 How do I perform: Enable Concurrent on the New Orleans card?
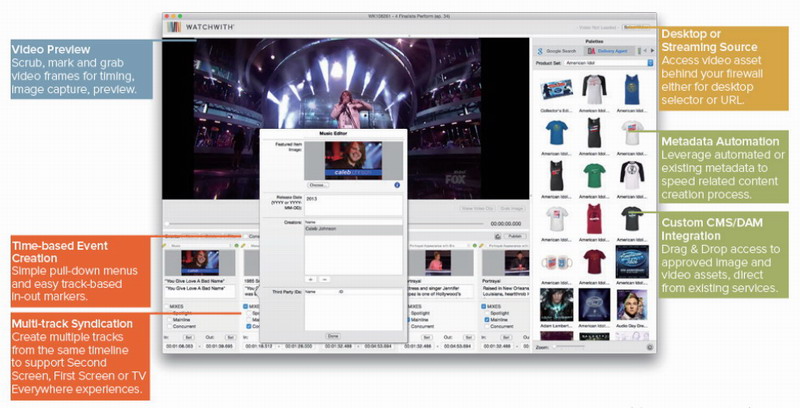click(x=487, y=326)
